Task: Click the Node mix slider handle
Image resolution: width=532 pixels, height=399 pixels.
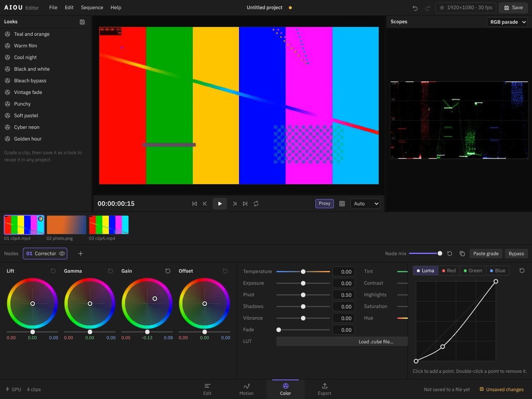Action: tap(440, 254)
